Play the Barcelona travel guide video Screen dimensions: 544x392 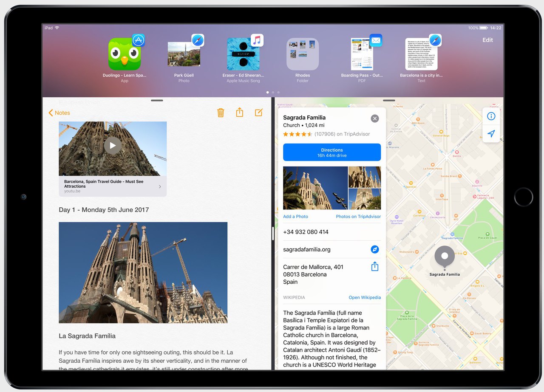113,145
